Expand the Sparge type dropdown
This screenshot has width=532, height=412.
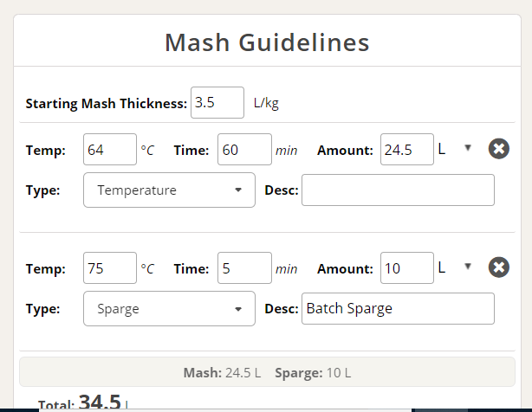(x=169, y=308)
